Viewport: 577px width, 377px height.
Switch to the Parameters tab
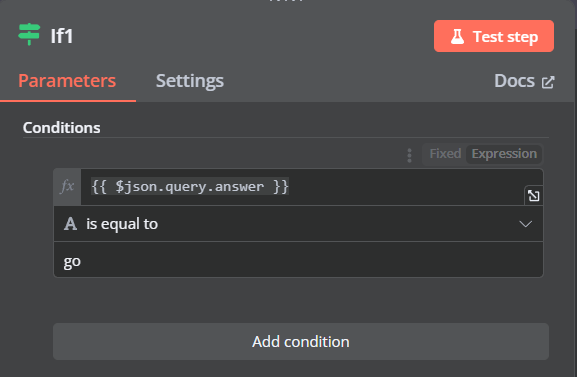coord(67,81)
